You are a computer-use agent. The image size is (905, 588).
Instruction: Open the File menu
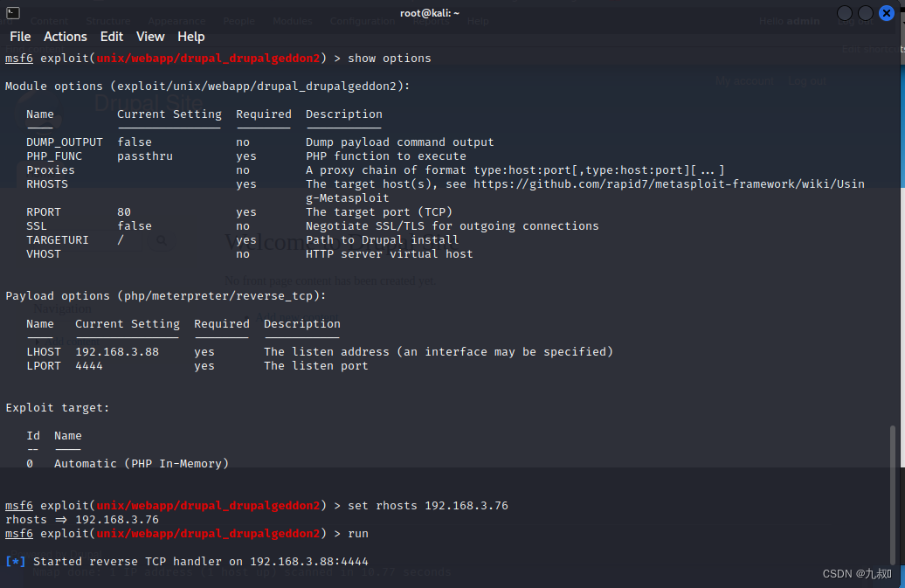(x=20, y=37)
